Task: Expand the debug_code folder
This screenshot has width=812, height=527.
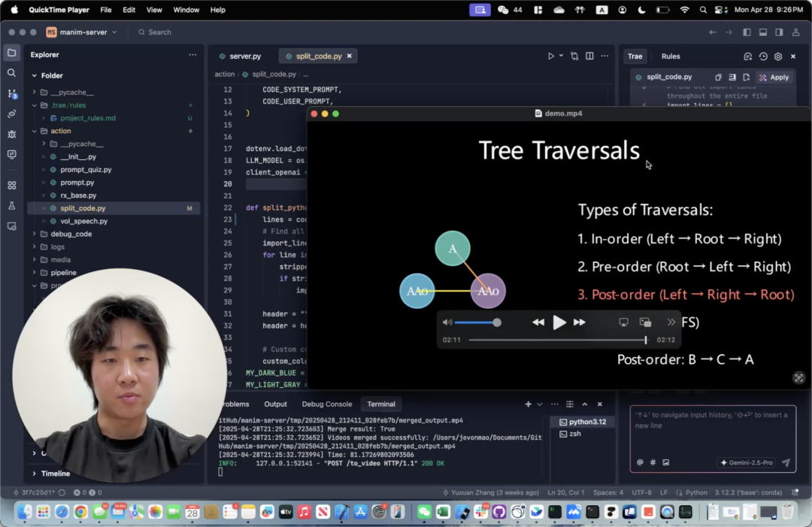Action: tap(34, 234)
